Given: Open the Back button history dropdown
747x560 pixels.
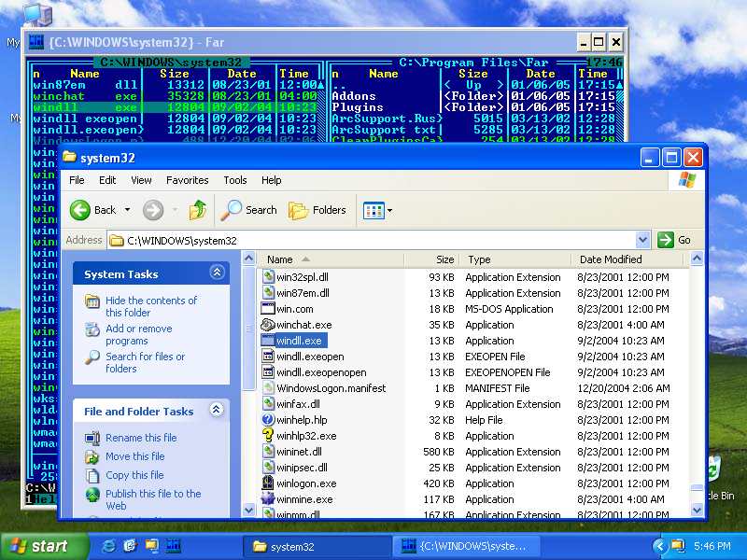Looking at the screenshot, I should pos(127,210).
